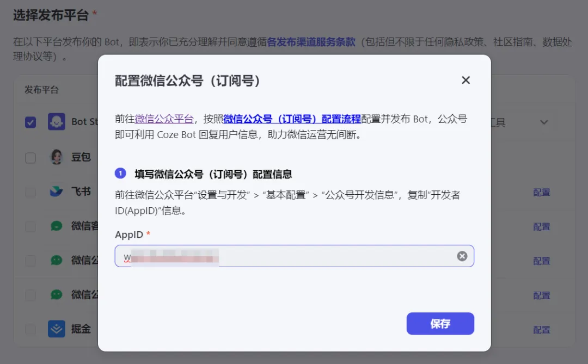Image resolution: width=588 pixels, height=364 pixels.
Task: Click the Bot Store platform icon
Action: (57, 122)
